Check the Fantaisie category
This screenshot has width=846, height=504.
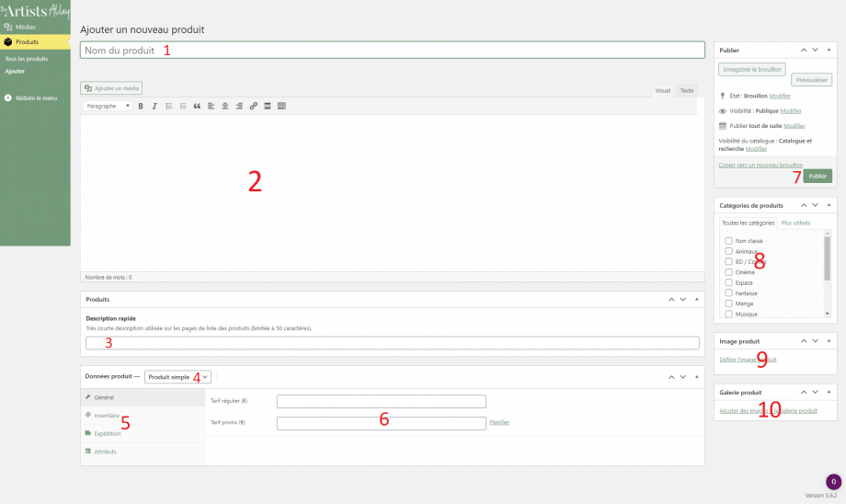(x=728, y=293)
